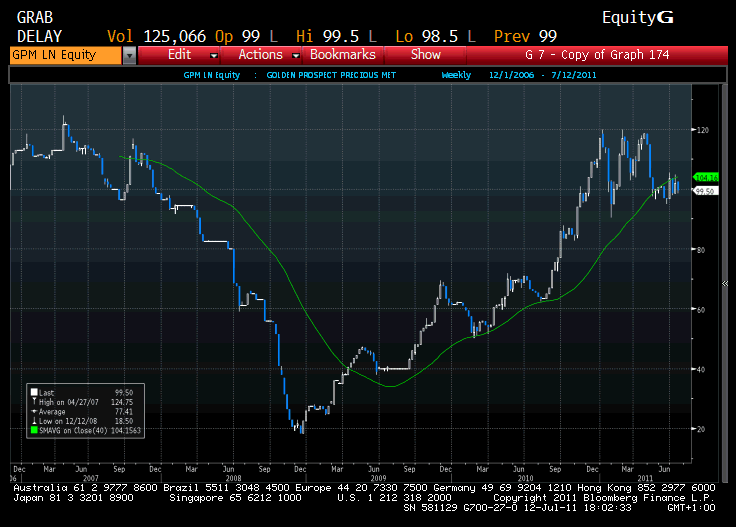This screenshot has width=736, height=527.
Task: Click the High on 04/27/07 legend marker icon
Action: click(x=34, y=402)
